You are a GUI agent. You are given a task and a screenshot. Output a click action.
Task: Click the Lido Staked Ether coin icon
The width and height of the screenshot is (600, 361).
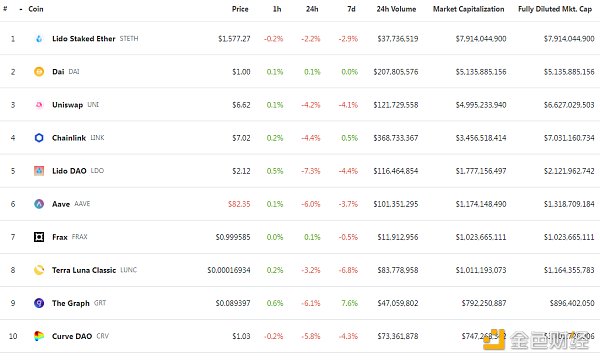pyautogui.click(x=39, y=39)
